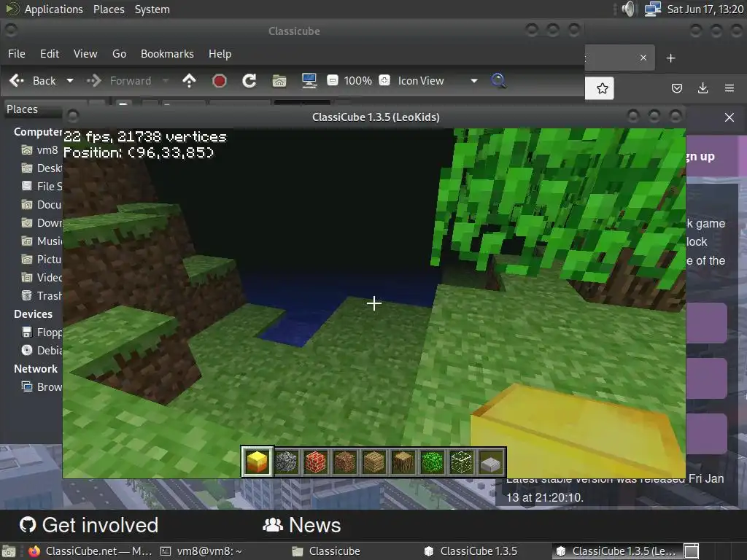Open the View menu
Screen dimensions: 747x560
point(85,54)
